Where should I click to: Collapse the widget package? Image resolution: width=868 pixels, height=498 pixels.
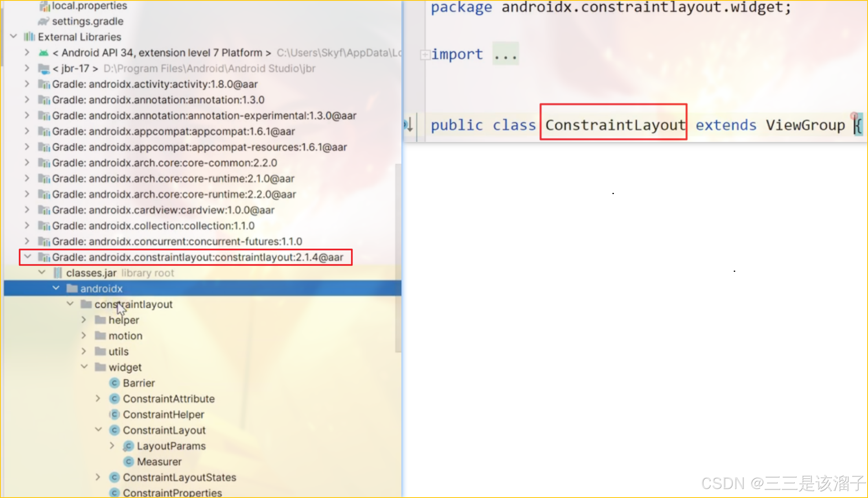(85, 367)
